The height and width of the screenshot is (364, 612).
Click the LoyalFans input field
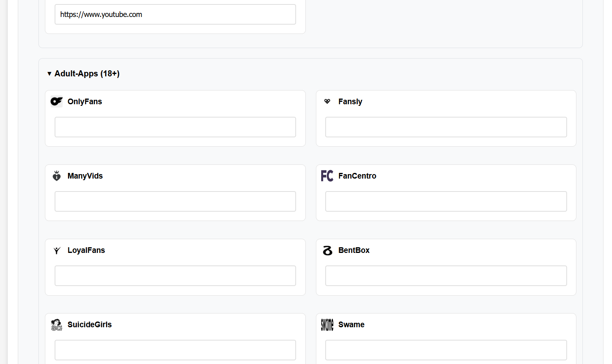[175, 276]
